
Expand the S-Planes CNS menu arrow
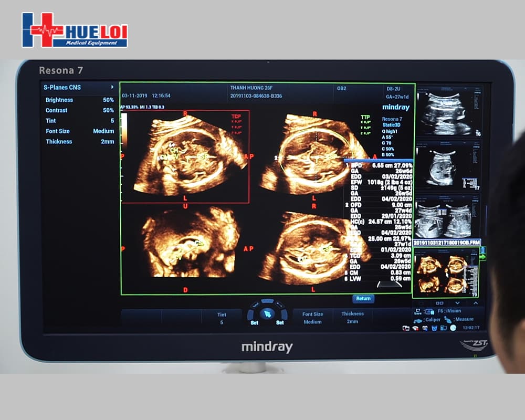click(112, 87)
